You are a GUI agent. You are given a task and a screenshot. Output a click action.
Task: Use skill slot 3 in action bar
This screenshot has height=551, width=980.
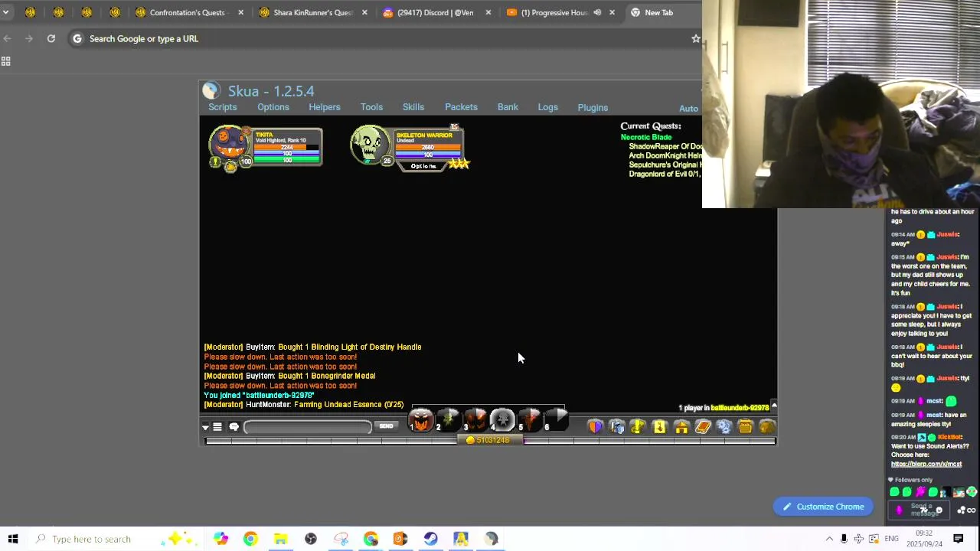[475, 420]
